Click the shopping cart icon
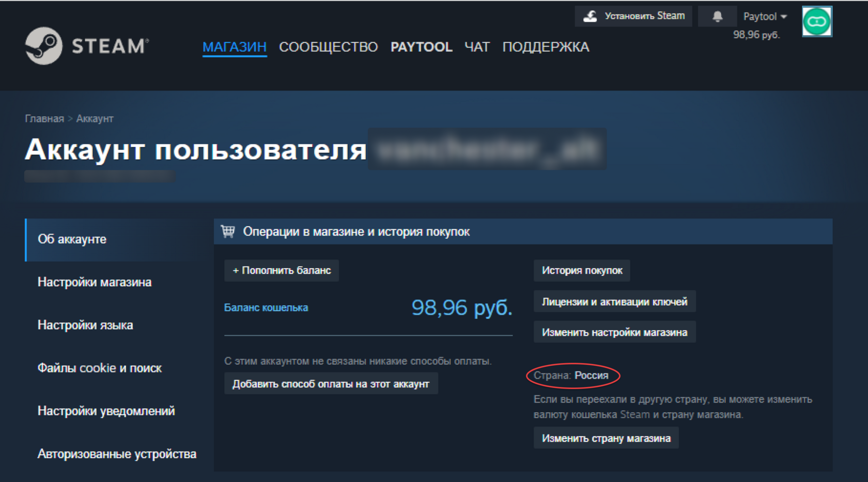This screenshot has width=868, height=482. click(x=228, y=231)
